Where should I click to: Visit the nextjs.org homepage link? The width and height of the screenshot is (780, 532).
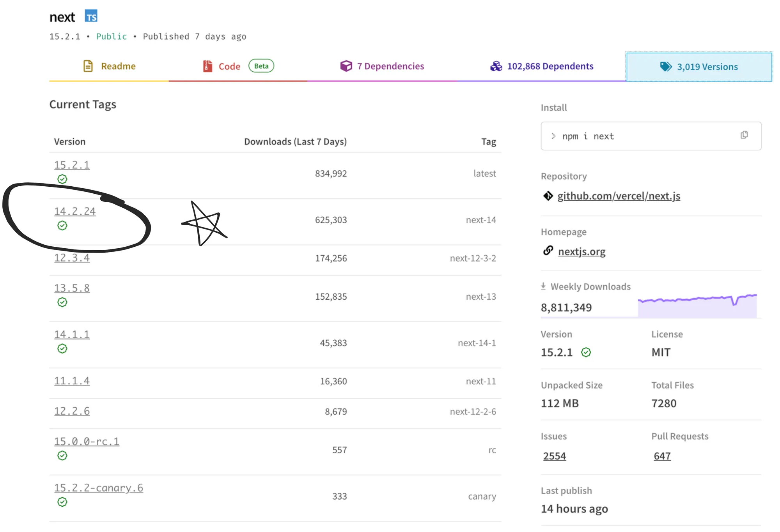[581, 252]
